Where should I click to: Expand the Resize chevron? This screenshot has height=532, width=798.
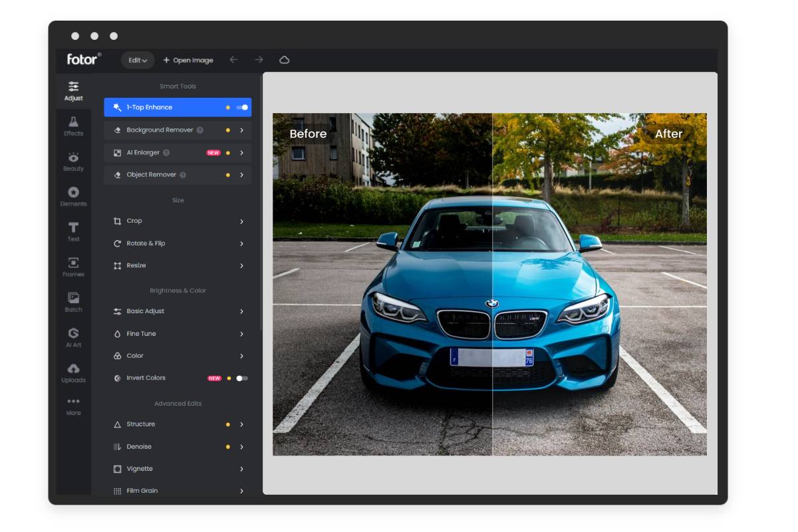241,265
